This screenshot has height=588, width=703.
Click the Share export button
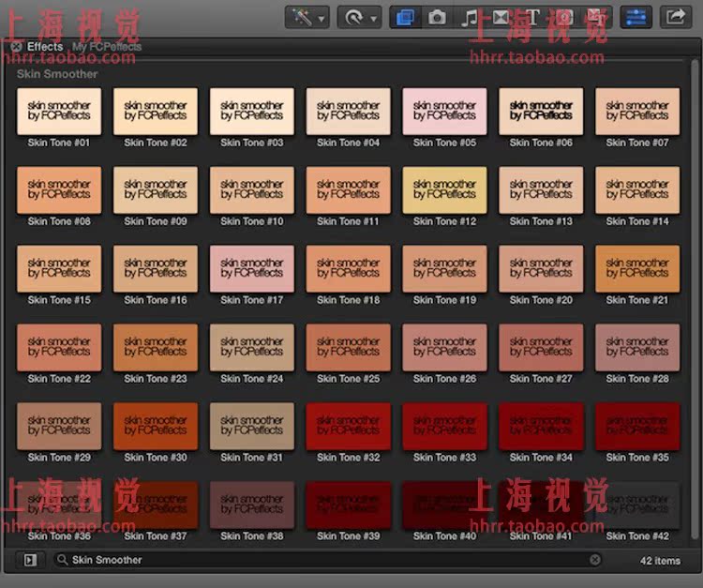tap(676, 18)
